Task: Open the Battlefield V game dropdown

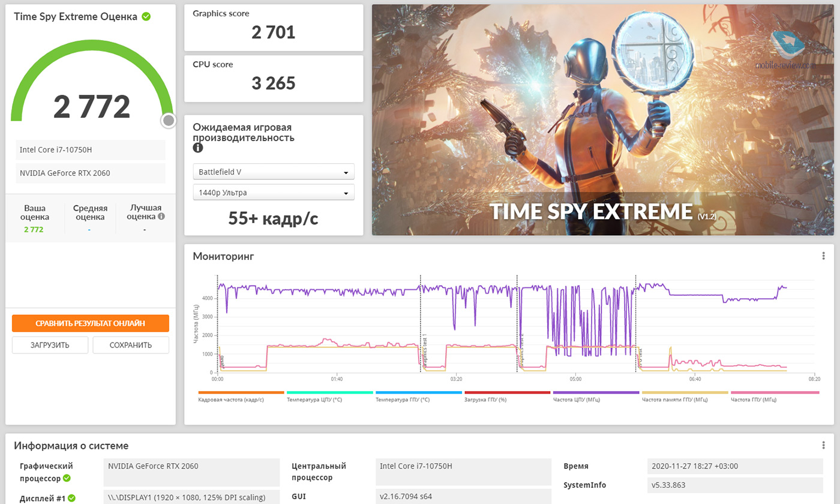Action: coord(274,172)
